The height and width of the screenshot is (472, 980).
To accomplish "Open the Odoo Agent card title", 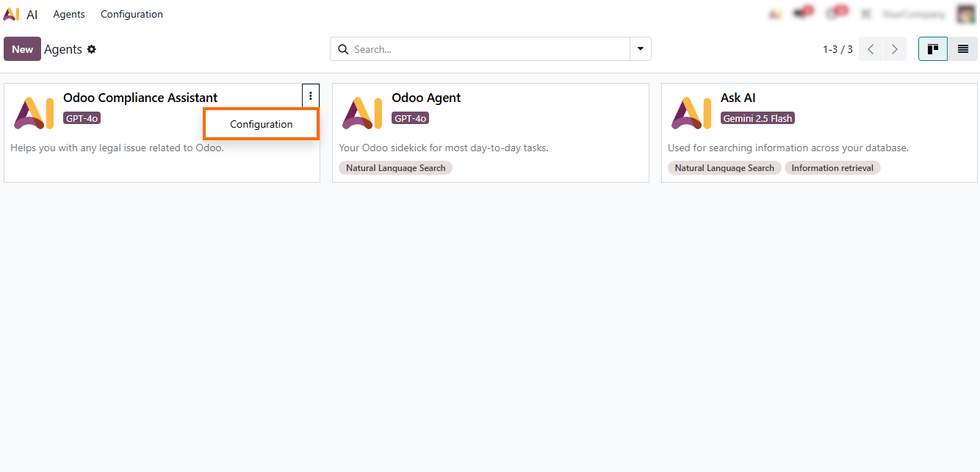I will coord(426,98).
